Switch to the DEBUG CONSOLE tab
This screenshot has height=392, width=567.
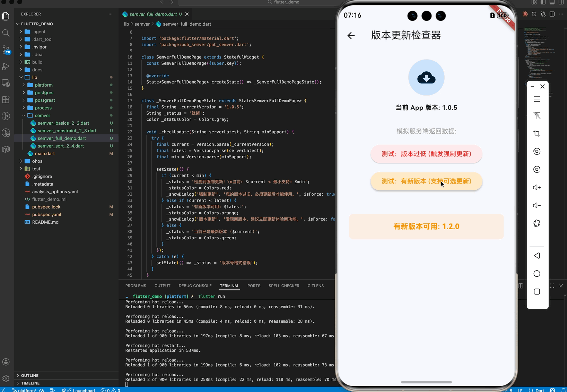[195, 286]
